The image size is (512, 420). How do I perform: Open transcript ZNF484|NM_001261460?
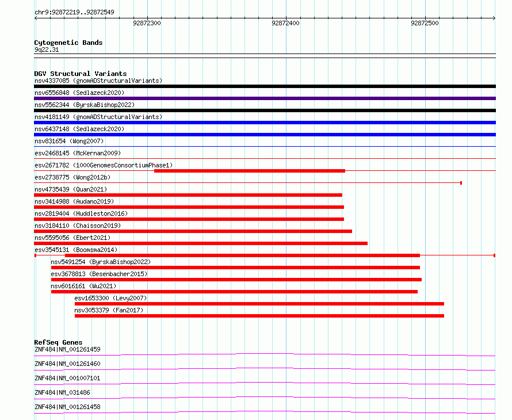67,364
